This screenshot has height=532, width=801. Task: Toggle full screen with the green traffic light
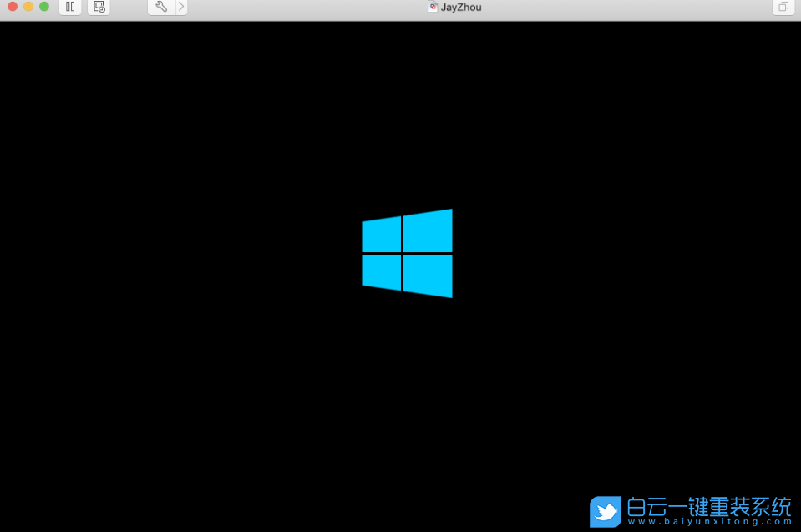click(43, 7)
